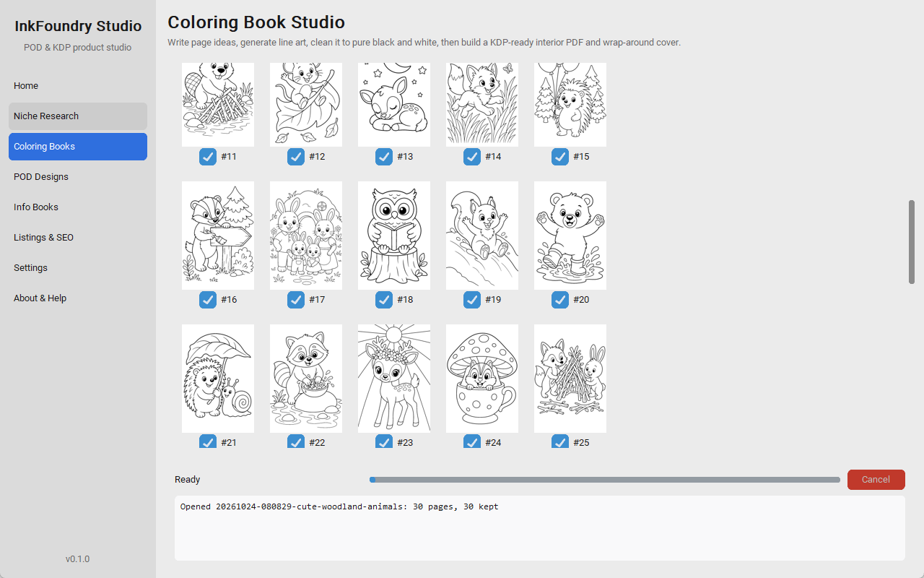924x578 pixels.
Task: Click the progress bar beside Ready
Action: coord(605,480)
